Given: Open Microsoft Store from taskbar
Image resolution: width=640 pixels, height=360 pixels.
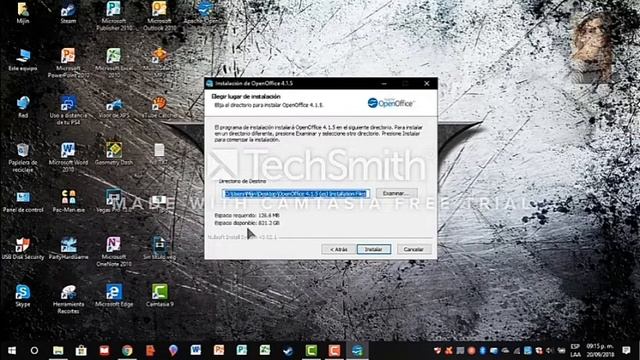Looking at the screenshot, I should [81, 351].
